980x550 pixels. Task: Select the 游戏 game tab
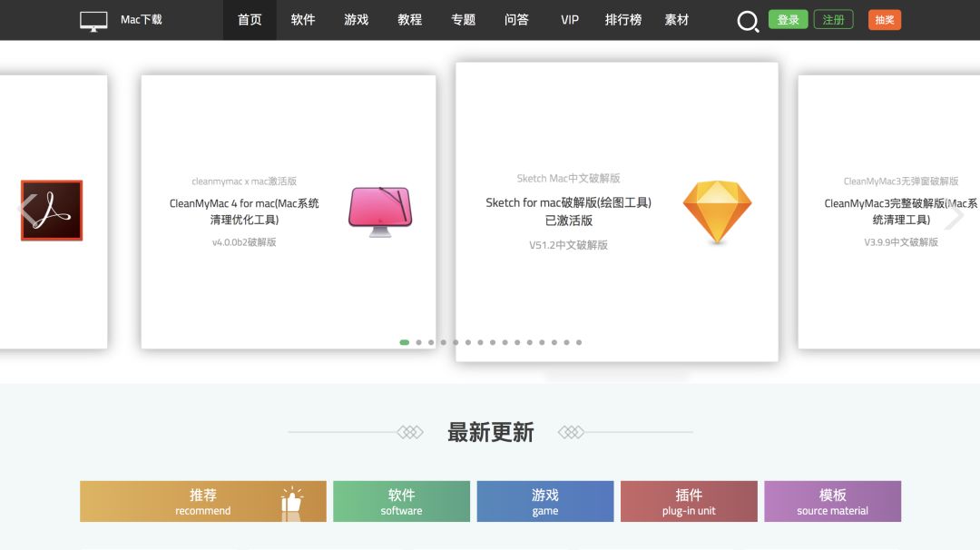coord(545,501)
